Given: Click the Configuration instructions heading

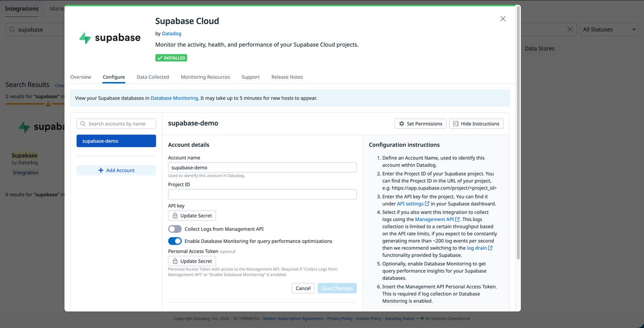Looking at the screenshot, I should [404, 145].
